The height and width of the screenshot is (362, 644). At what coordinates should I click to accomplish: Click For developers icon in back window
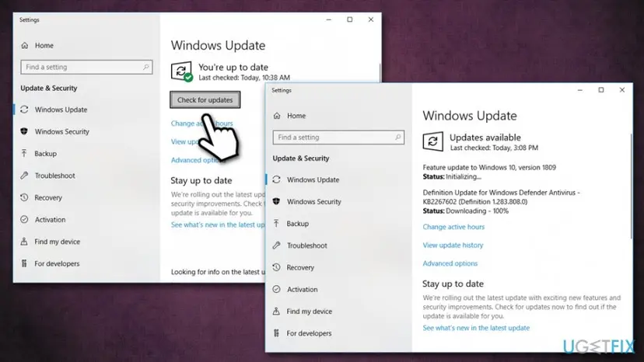click(x=24, y=263)
